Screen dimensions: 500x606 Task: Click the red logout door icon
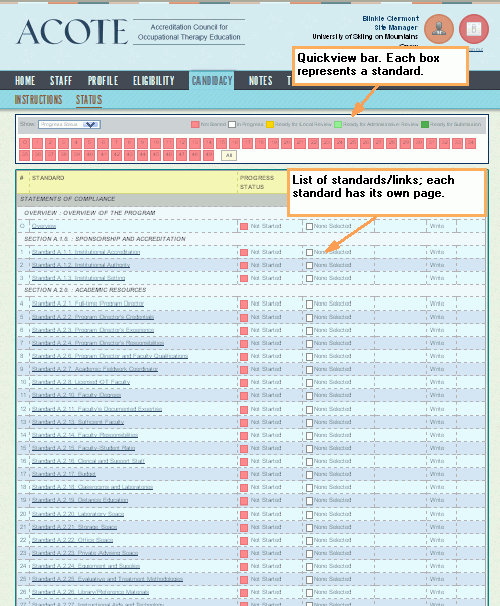click(x=474, y=29)
